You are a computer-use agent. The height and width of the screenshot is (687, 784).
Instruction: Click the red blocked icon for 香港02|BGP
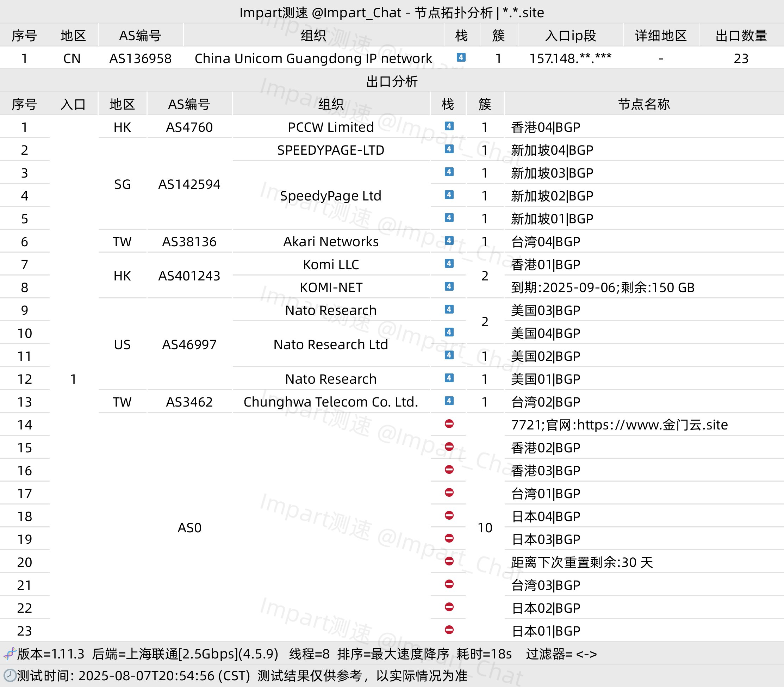point(449,447)
